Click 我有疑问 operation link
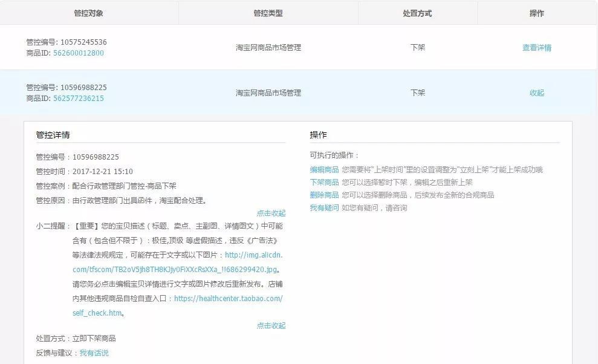The image size is (598, 364). (x=324, y=208)
